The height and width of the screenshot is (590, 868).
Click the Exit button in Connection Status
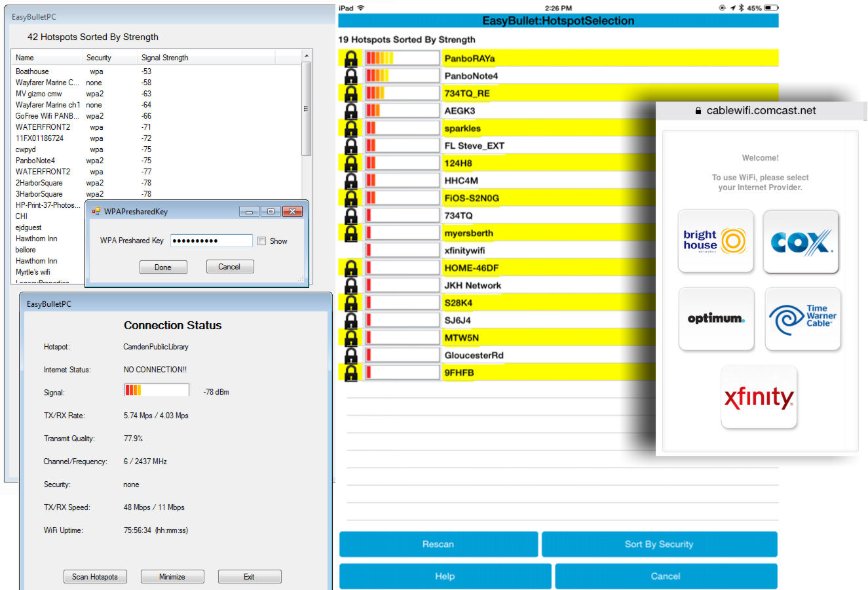pos(250,577)
